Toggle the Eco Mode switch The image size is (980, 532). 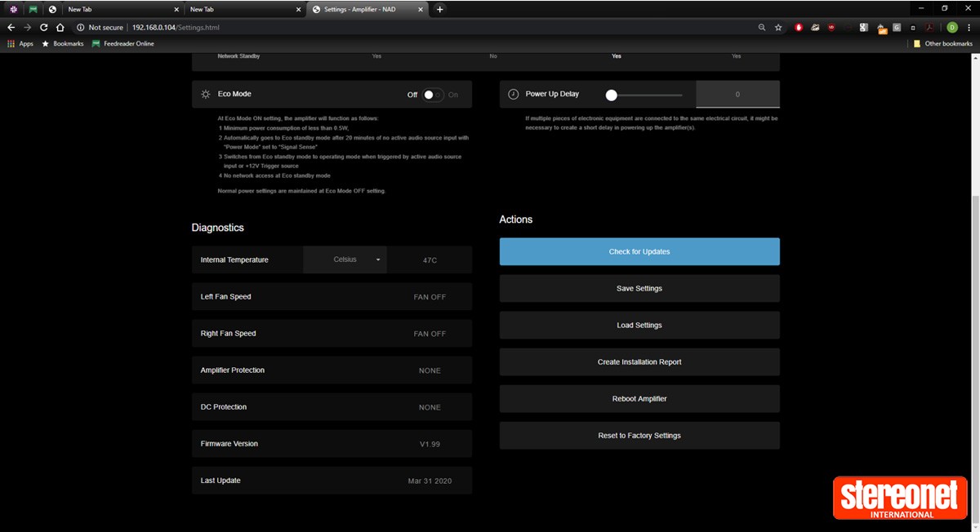click(433, 95)
